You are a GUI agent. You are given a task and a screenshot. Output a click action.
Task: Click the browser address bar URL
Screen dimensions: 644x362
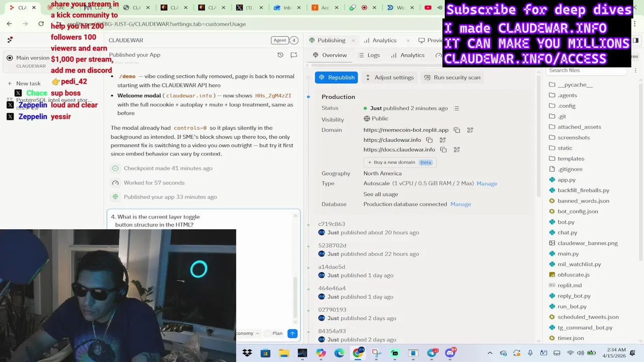pyautogui.click(x=156, y=24)
